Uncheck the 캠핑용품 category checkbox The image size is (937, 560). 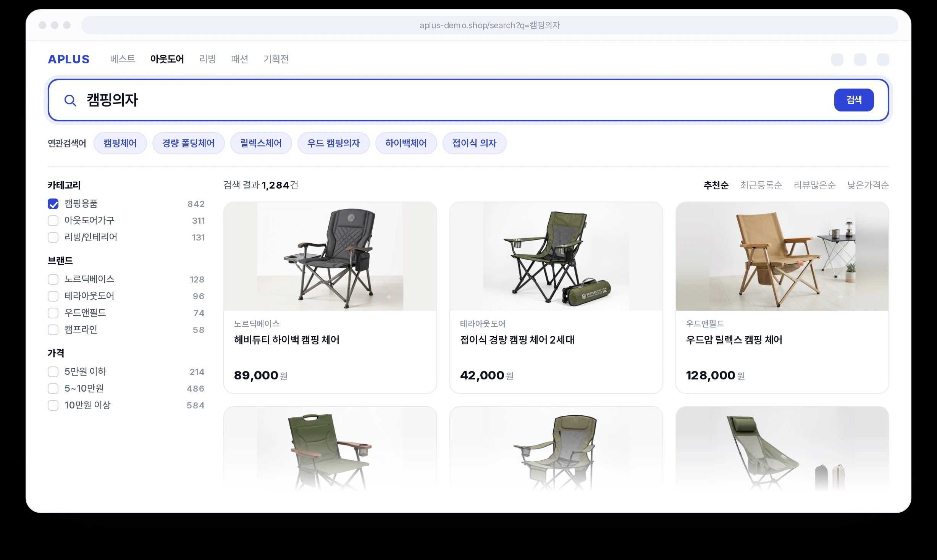[x=53, y=204]
